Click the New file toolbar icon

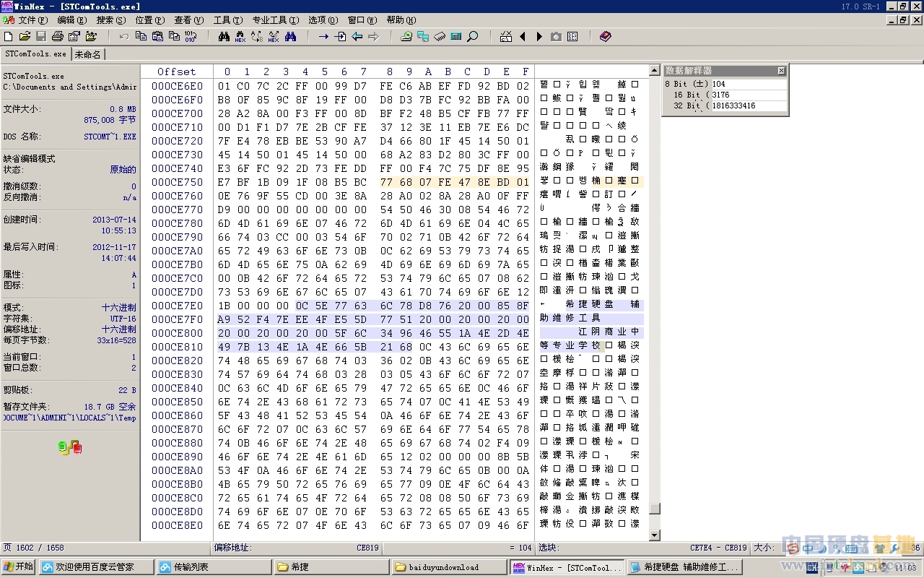pyautogui.click(x=9, y=36)
